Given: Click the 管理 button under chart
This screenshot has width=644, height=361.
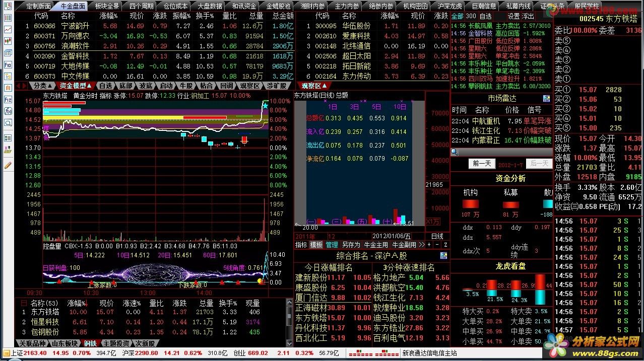Looking at the screenshot, I should 332,245.
